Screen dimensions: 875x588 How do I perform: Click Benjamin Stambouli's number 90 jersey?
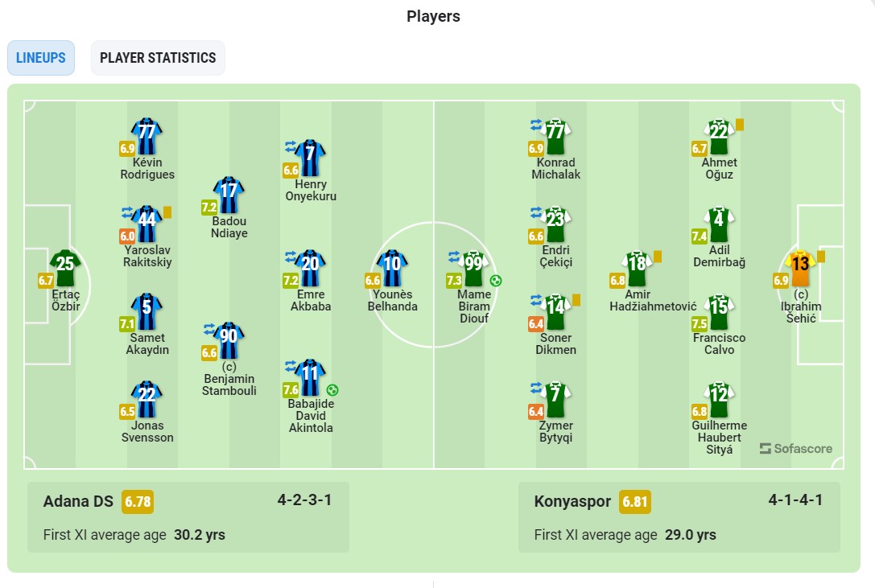[x=229, y=340]
